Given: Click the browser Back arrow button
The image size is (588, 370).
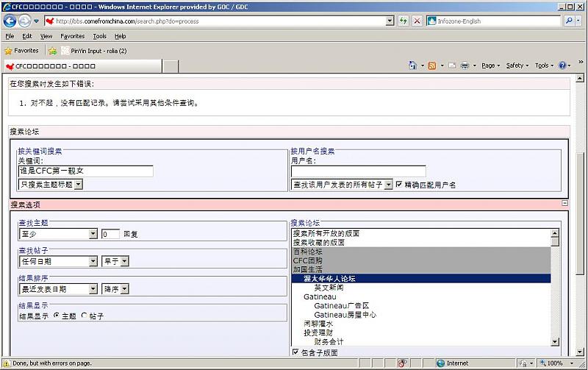Looking at the screenshot, I should pos(10,21).
